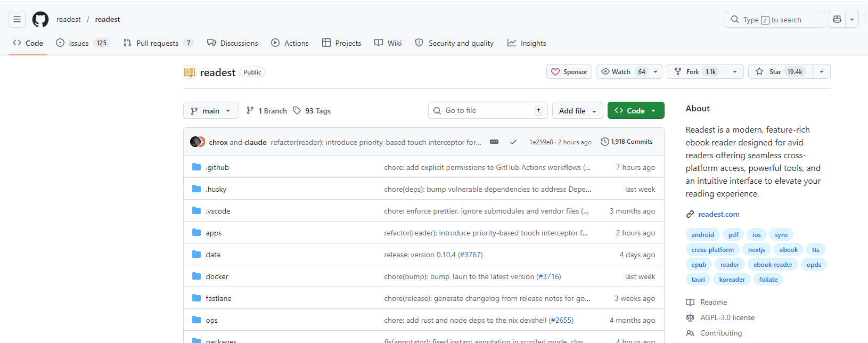Select the foliate topic tag
Image resolution: width=868 pixels, height=343 pixels.
pos(768,280)
